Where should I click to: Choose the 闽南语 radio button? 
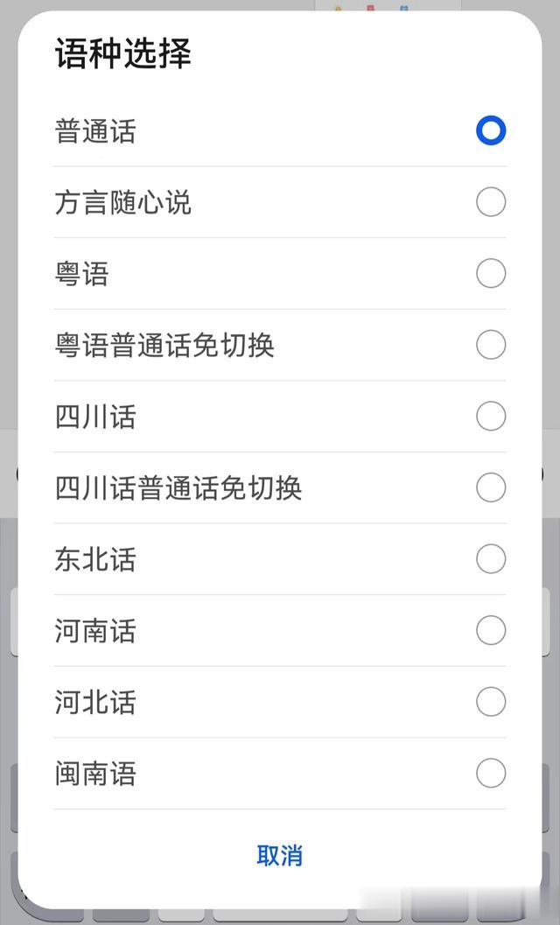[491, 773]
